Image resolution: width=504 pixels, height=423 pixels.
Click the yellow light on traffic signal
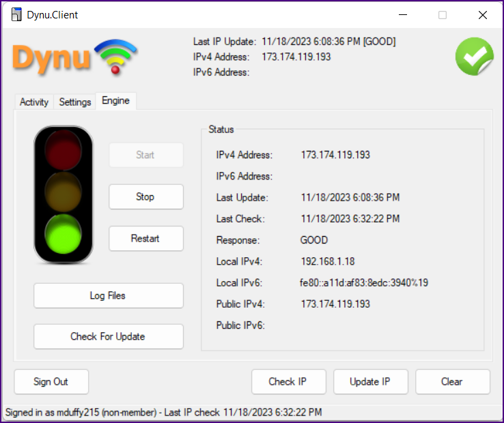pyautogui.click(x=63, y=192)
